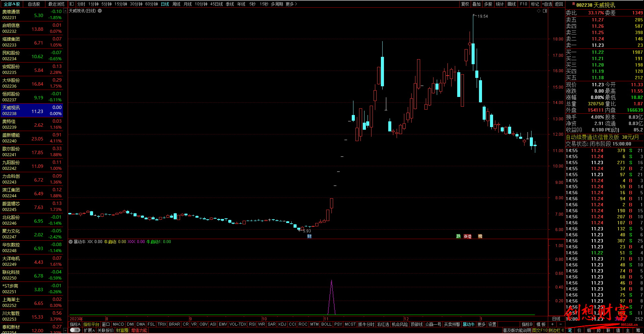The width and height of the screenshot is (644, 334).
Task: Select the VOL-TDX indicator tab
Action: [x=238, y=324]
